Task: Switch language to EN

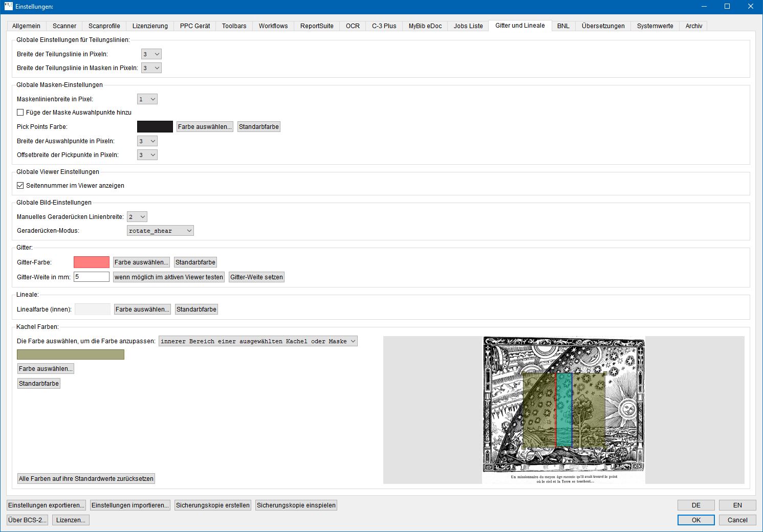Action: (737, 505)
